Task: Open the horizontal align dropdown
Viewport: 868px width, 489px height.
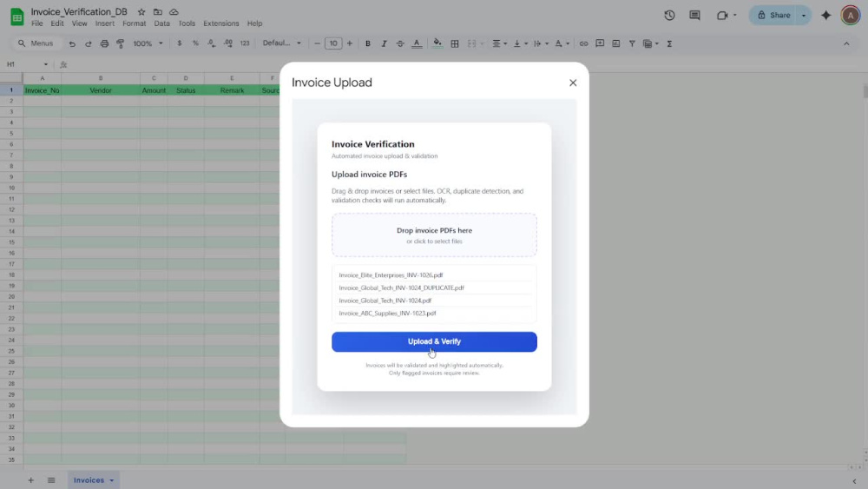Action: (x=500, y=43)
